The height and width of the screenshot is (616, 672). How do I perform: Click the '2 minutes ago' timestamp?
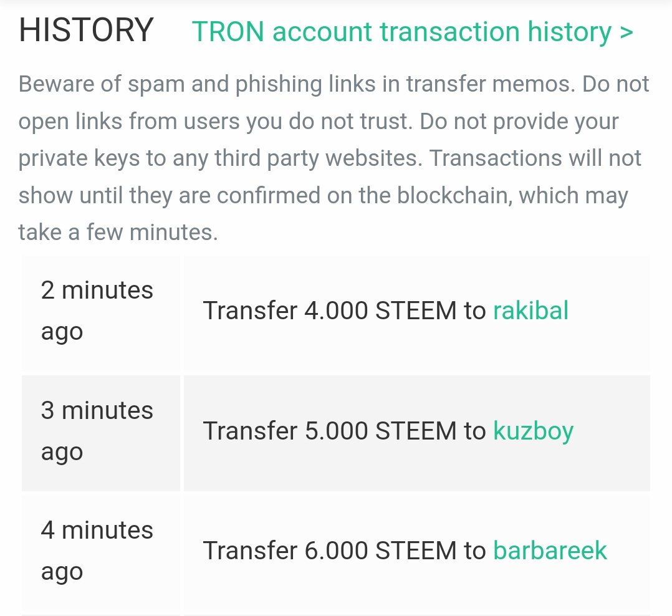click(x=97, y=311)
